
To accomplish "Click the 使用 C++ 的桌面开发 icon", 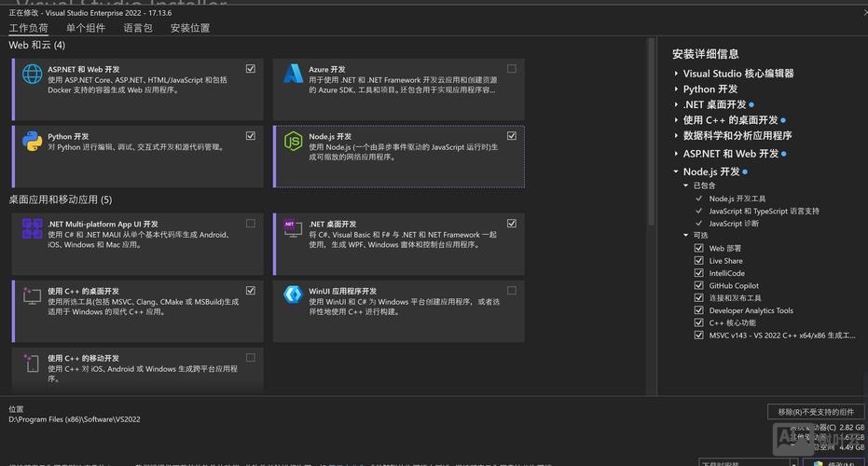I will point(32,295).
